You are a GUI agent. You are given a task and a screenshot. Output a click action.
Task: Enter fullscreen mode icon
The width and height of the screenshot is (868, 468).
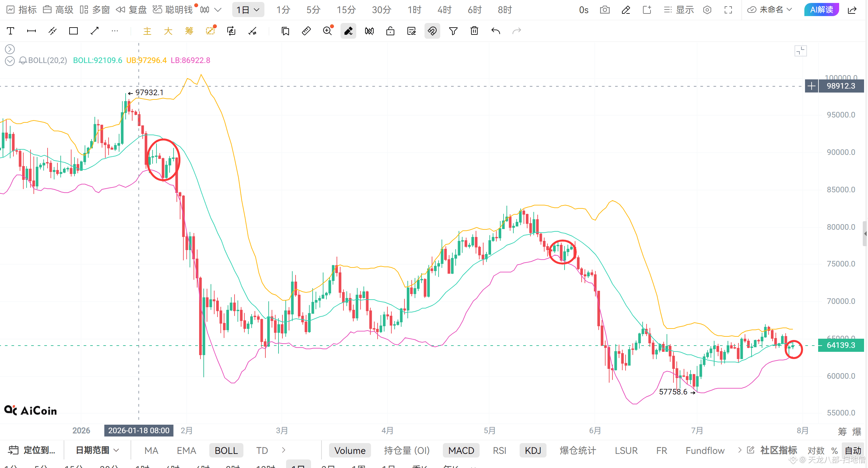(728, 10)
